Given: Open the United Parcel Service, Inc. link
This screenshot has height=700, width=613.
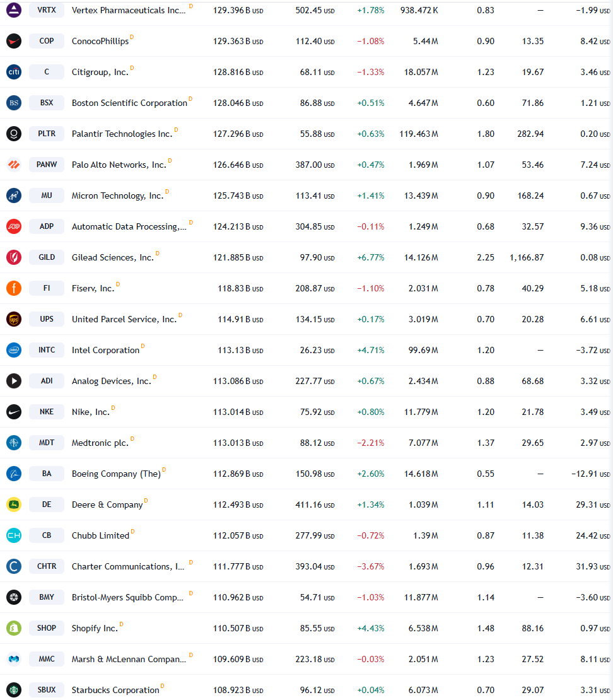Looking at the screenshot, I should (124, 319).
